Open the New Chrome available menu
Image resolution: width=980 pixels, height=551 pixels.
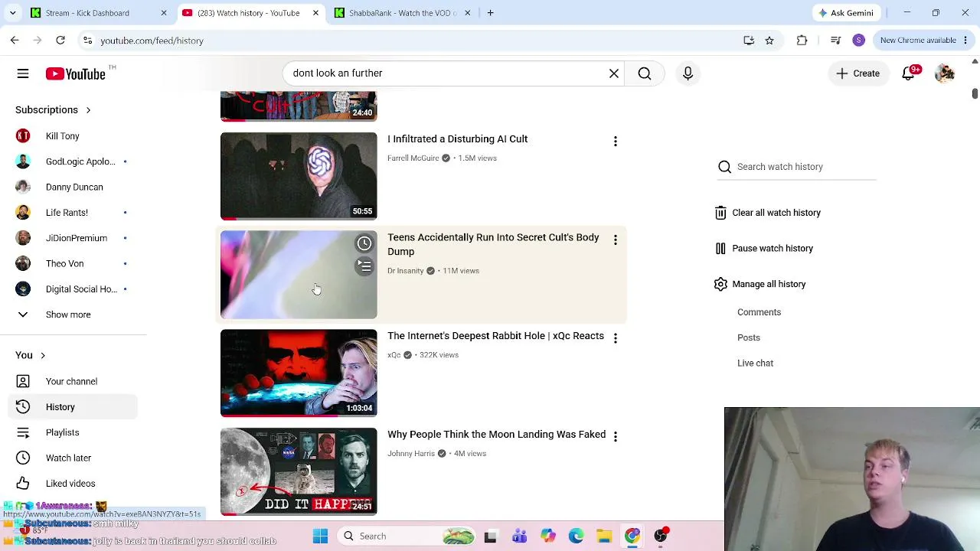[925, 41]
